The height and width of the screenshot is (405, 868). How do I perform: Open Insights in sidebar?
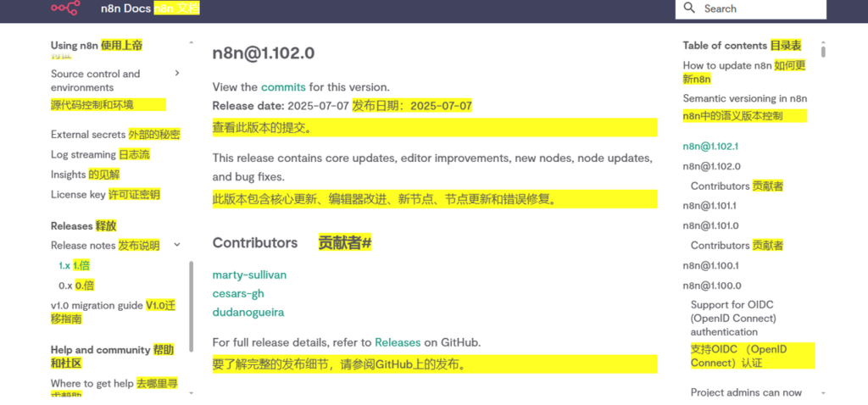[68, 175]
